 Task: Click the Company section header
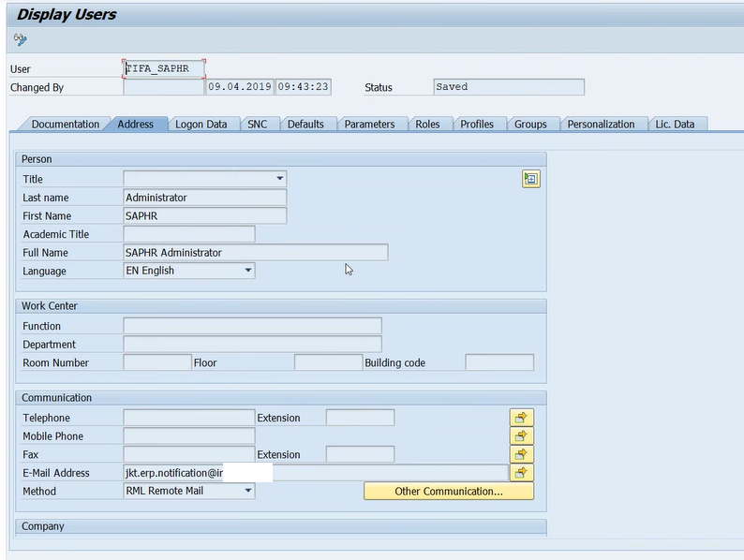pos(281,526)
